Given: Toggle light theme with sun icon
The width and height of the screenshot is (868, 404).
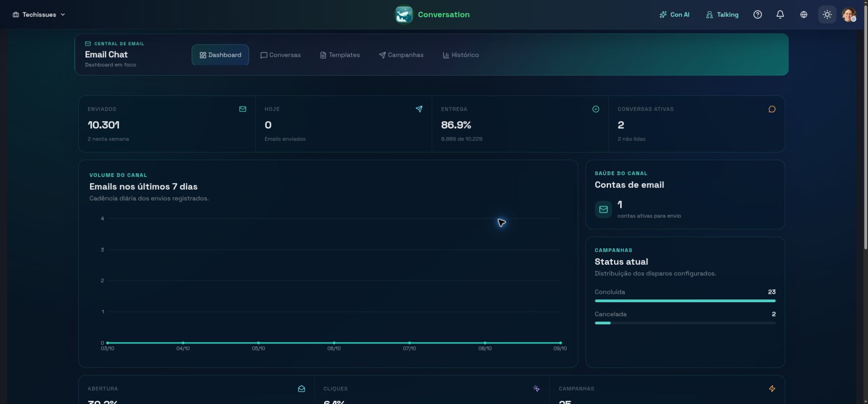Looking at the screenshot, I should pyautogui.click(x=827, y=15).
